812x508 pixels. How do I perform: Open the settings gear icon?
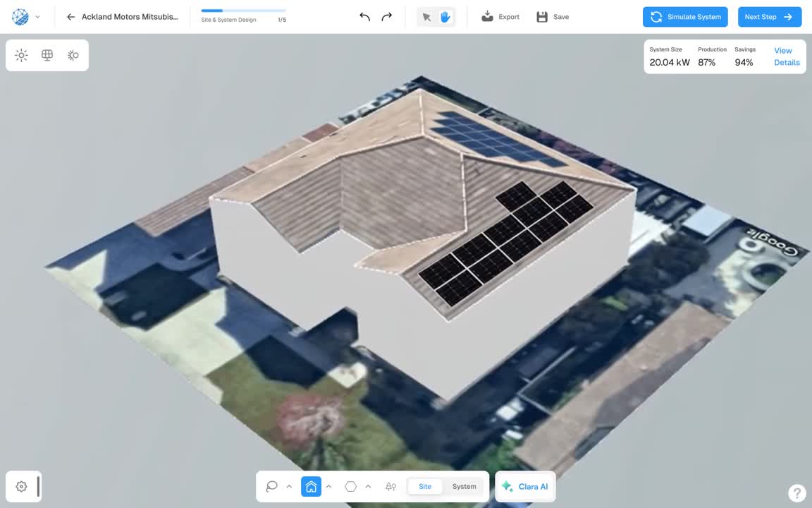pyautogui.click(x=21, y=487)
